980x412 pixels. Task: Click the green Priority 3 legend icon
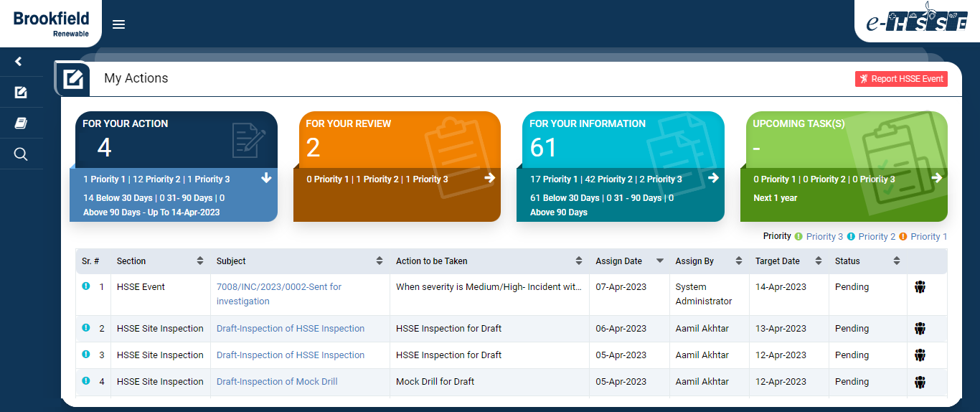coord(798,236)
